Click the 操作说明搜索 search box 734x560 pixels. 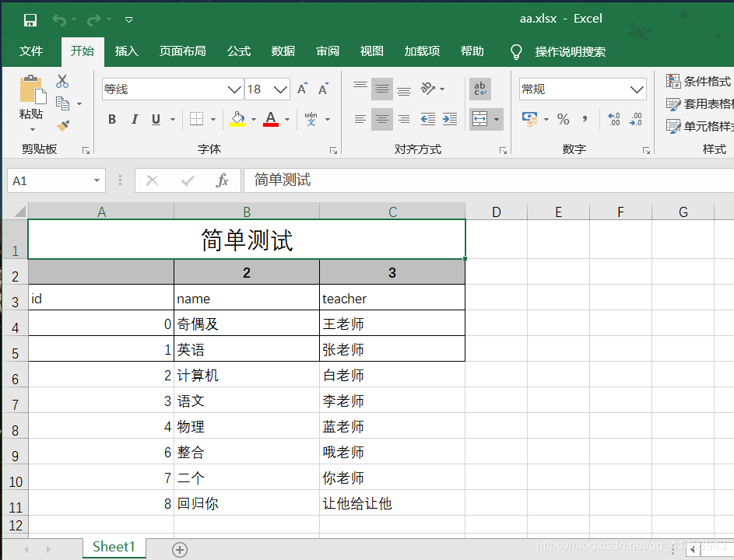coord(571,51)
